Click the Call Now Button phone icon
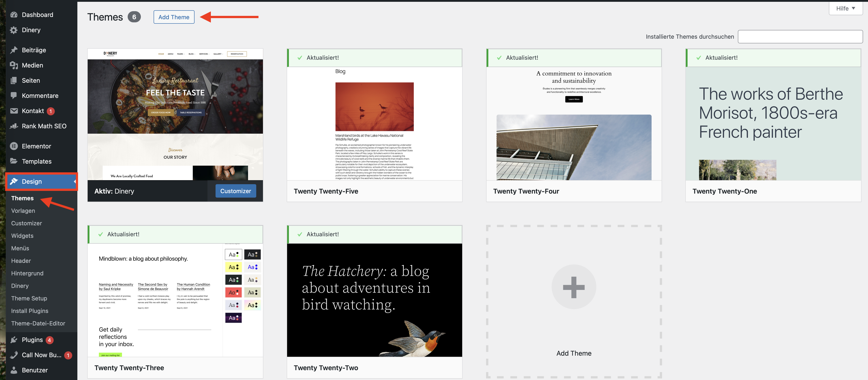The image size is (868, 380). tap(14, 355)
